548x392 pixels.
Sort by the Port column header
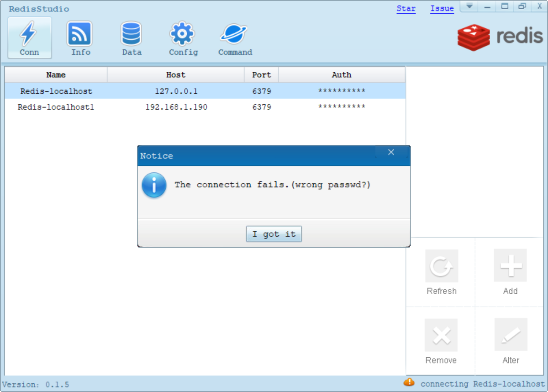point(261,75)
